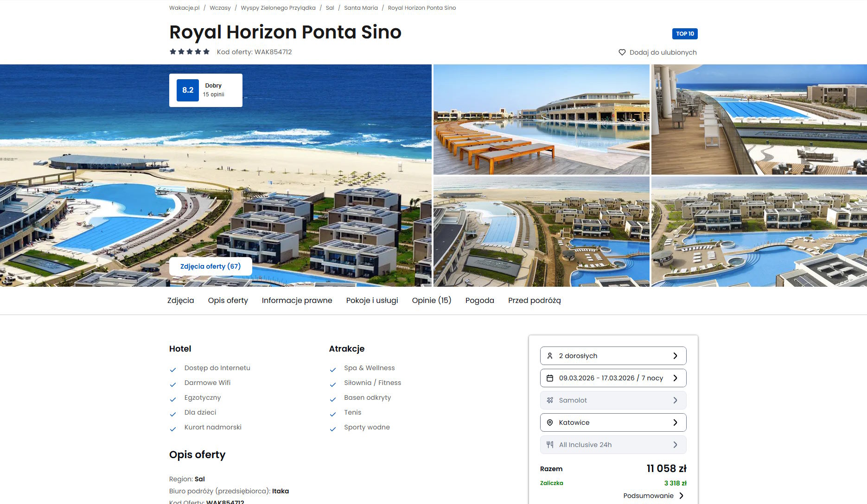
Task: Click the airplane icon next to Samolot
Action: pos(550,400)
